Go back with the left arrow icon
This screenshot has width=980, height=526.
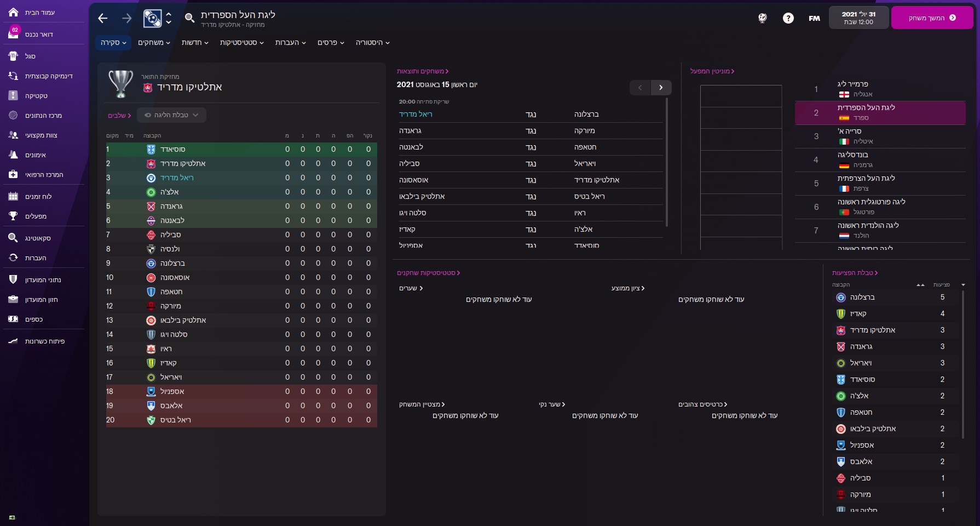tap(103, 19)
